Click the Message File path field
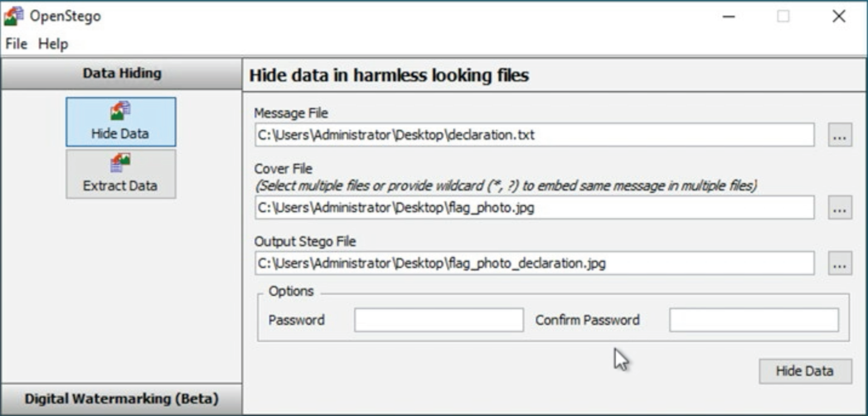The width and height of the screenshot is (868, 416). [x=534, y=135]
